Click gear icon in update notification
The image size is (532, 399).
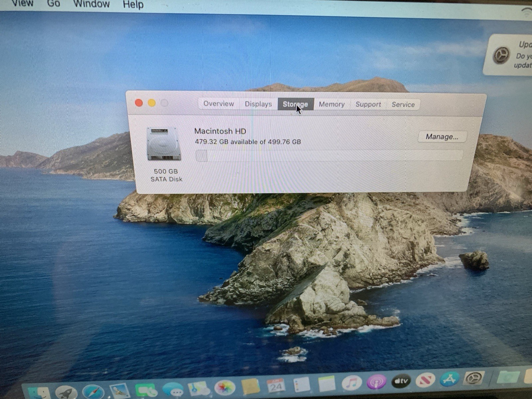501,55
